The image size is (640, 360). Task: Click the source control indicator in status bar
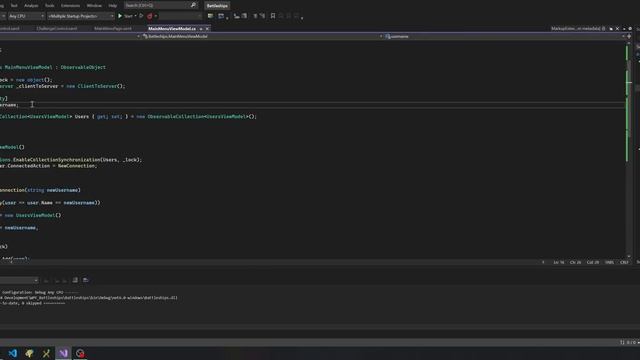coord(628,342)
